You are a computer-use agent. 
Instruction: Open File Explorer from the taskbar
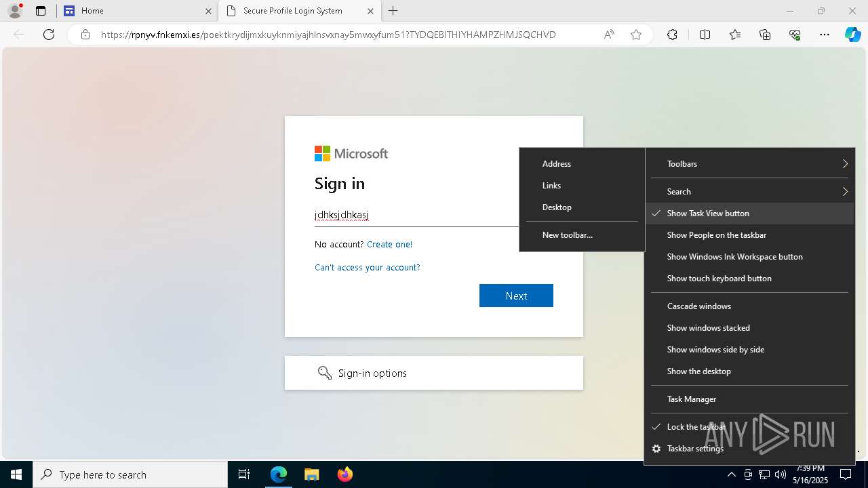(311, 474)
